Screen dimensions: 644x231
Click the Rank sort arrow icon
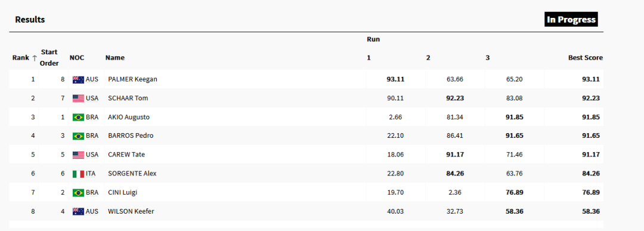pyautogui.click(x=34, y=58)
